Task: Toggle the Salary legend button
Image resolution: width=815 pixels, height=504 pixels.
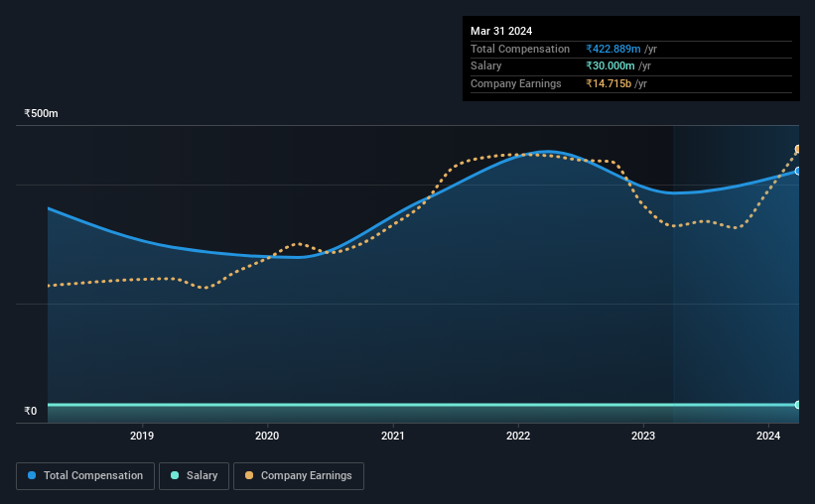Action: (x=194, y=476)
